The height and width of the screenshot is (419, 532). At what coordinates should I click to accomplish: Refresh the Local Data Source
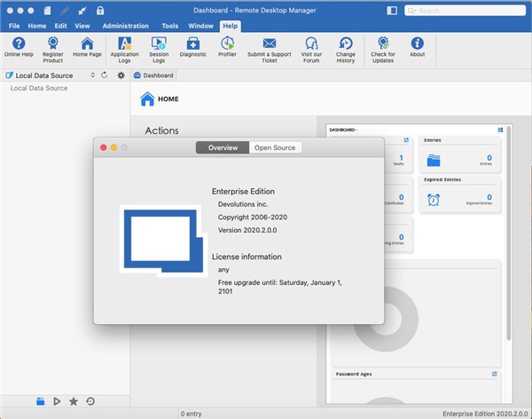[x=104, y=75]
